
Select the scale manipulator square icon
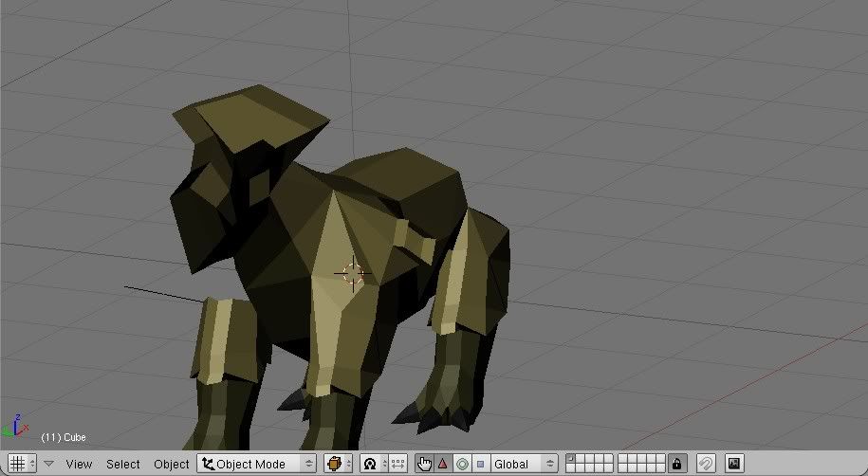[x=480, y=464]
